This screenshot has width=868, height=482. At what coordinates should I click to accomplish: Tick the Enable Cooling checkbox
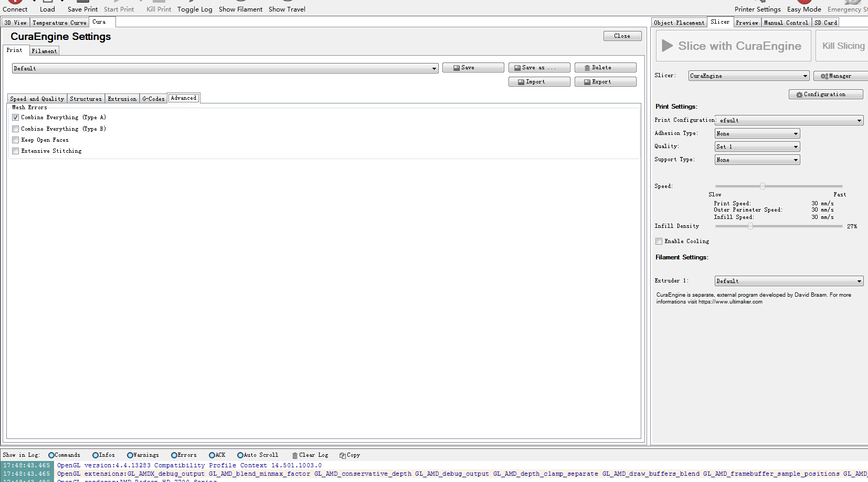click(659, 242)
